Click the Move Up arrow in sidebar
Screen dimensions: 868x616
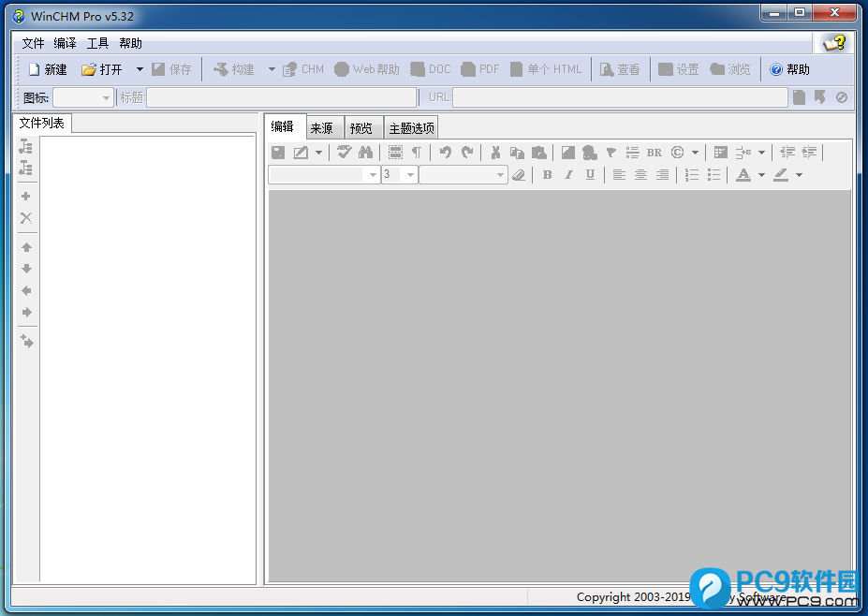[26, 247]
